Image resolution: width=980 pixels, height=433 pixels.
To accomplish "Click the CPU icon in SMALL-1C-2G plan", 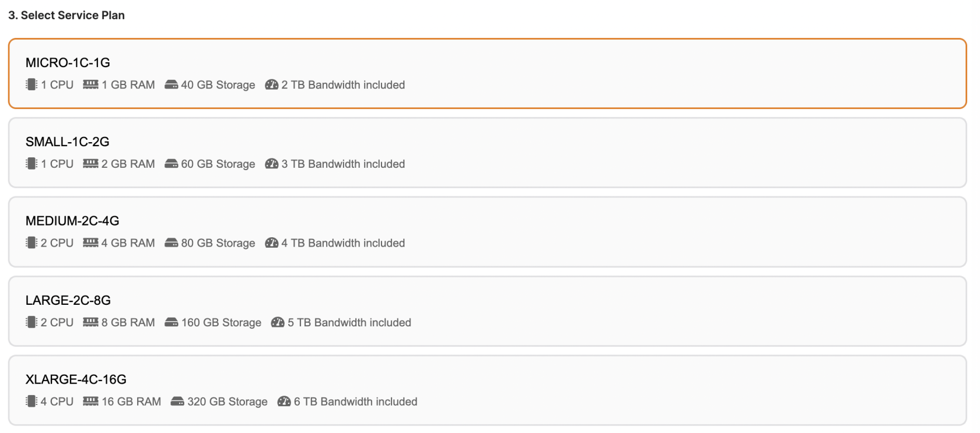I will (31, 164).
